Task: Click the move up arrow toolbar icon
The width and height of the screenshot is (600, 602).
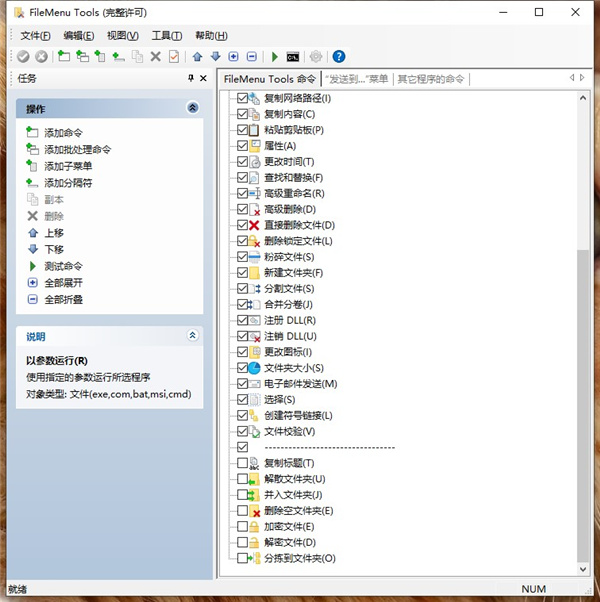Action: pos(197,57)
